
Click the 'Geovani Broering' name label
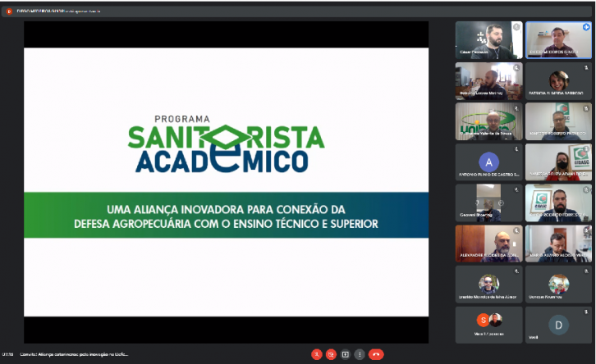tap(476, 216)
